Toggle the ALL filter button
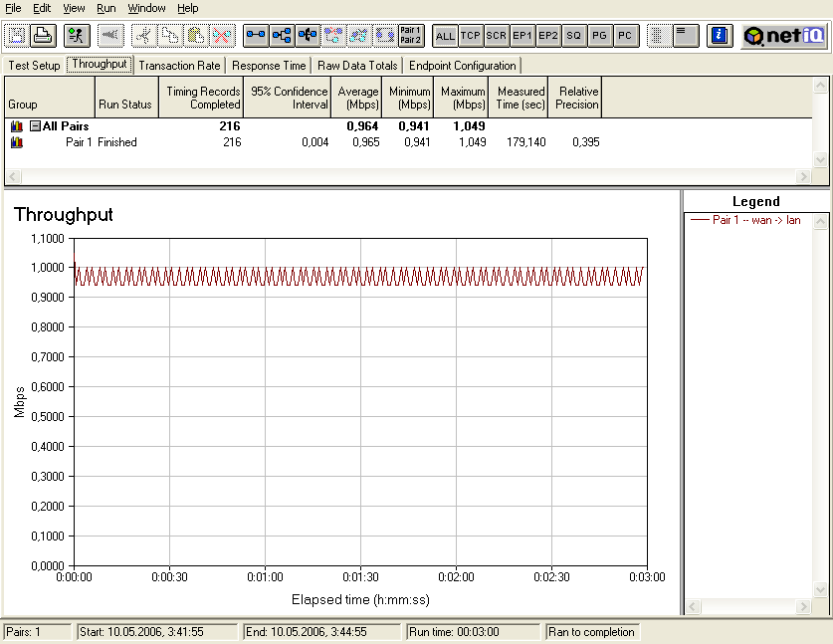Screen dimensions: 833x644 (445, 36)
